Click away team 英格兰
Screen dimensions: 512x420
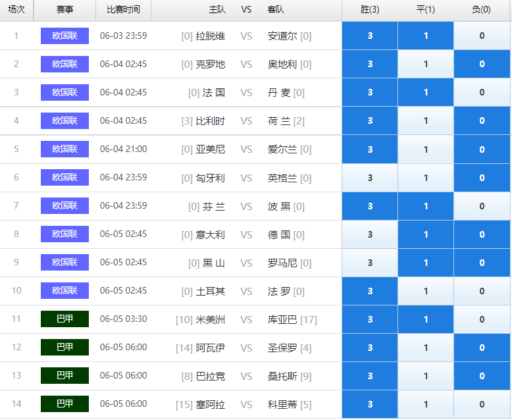point(282,178)
